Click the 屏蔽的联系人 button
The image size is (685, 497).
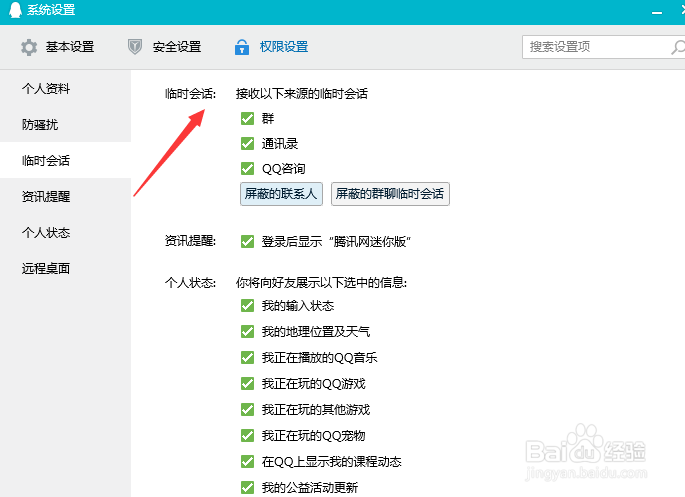click(x=281, y=194)
